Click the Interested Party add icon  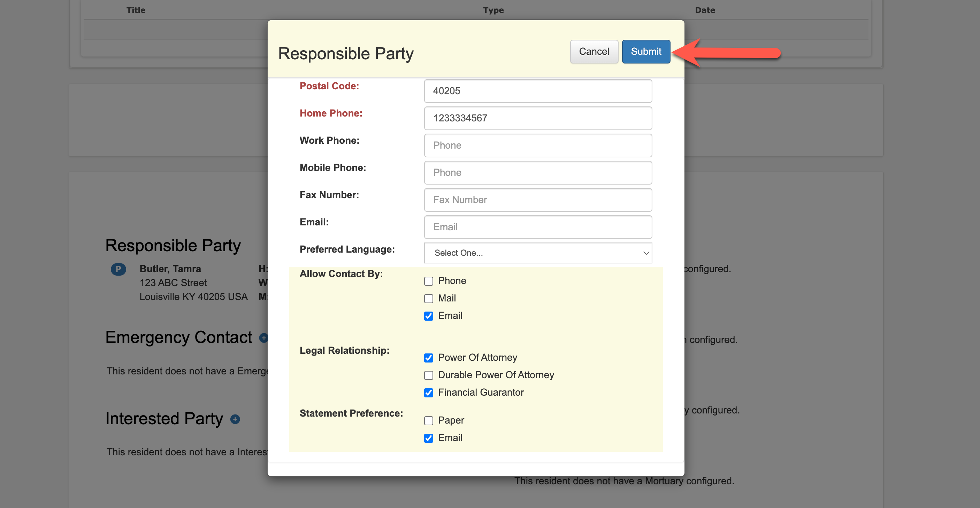235,419
